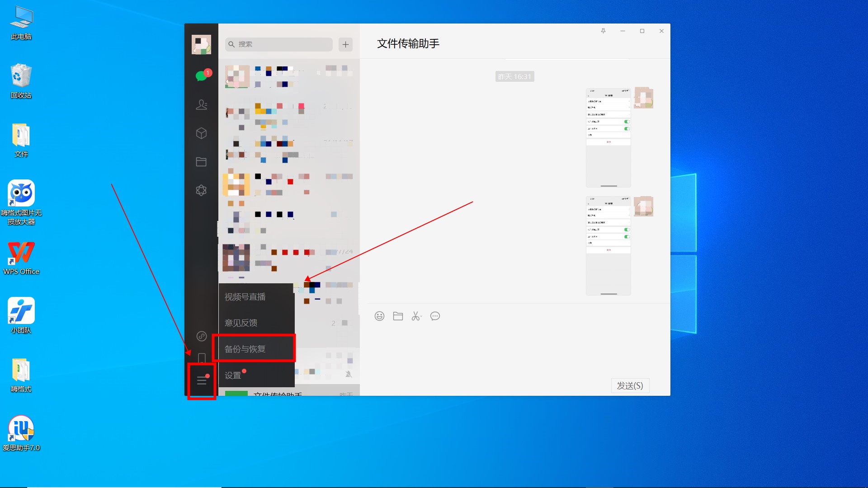Click the send file folder icon

tap(398, 316)
